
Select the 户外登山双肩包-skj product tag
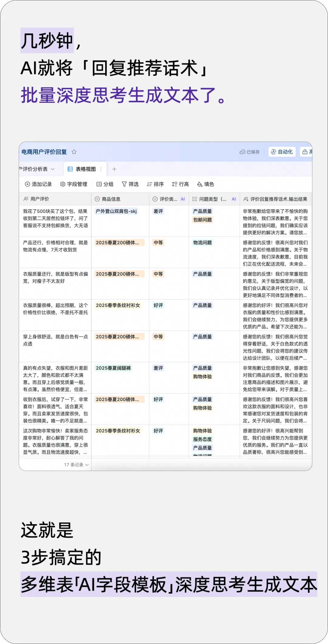[x=116, y=211]
